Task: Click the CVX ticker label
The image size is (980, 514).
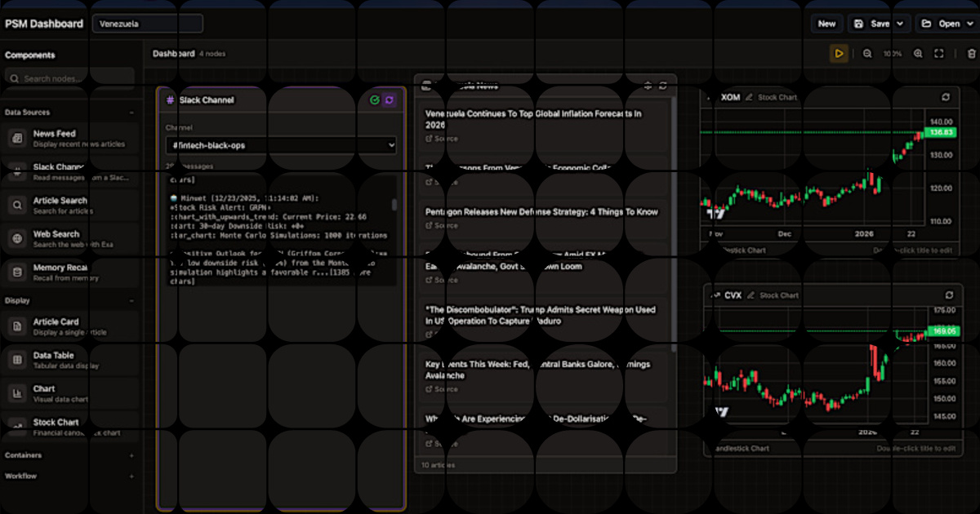Action: [x=733, y=295]
